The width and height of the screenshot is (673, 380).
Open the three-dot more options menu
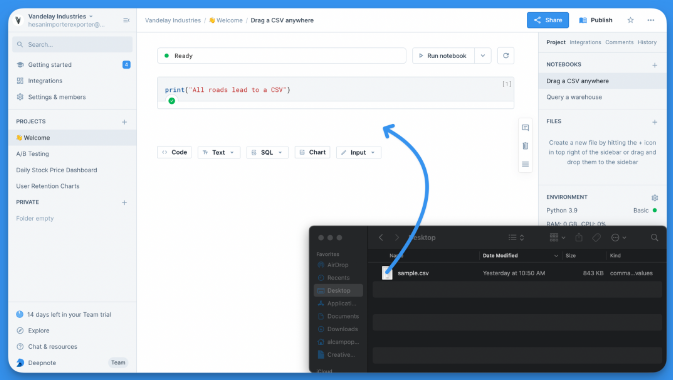click(651, 20)
